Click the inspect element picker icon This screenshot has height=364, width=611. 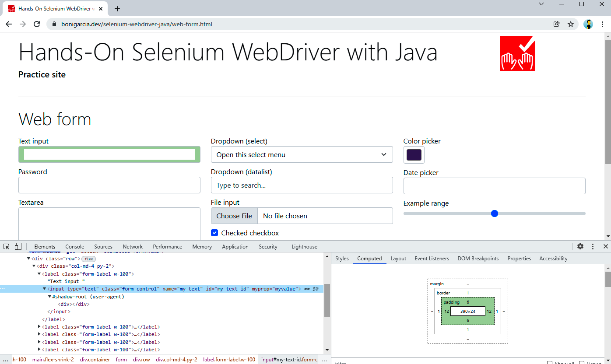tap(7, 247)
